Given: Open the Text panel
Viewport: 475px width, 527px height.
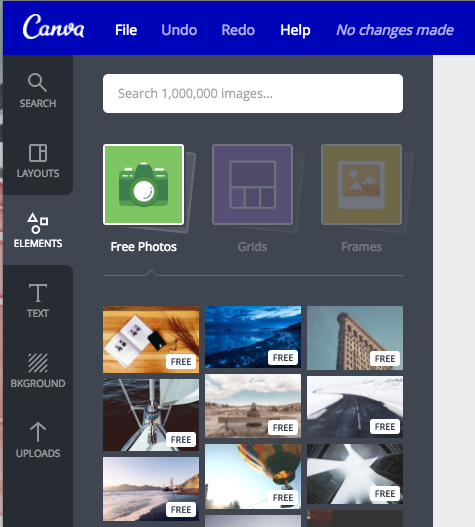Looking at the screenshot, I should (x=38, y=300).
